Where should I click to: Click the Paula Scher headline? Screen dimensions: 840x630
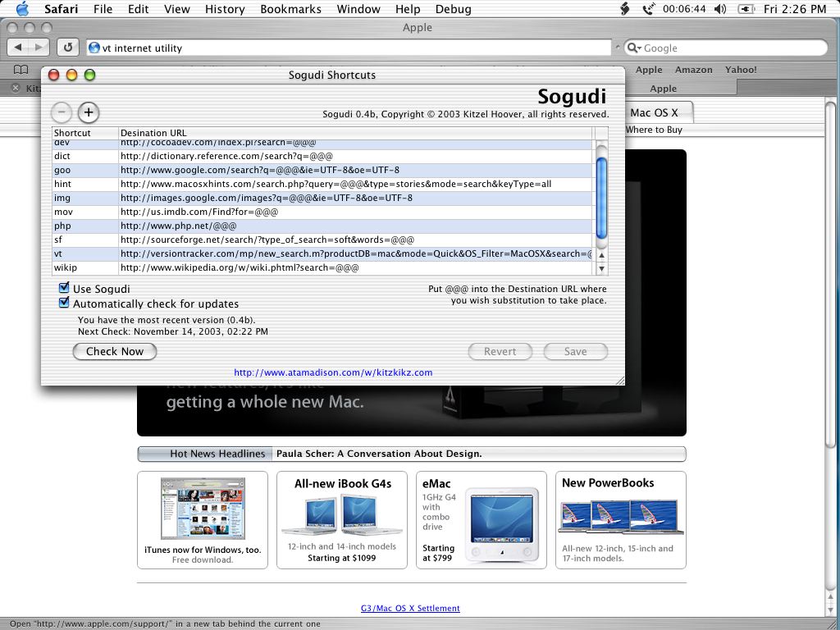(x=379, y=454)
